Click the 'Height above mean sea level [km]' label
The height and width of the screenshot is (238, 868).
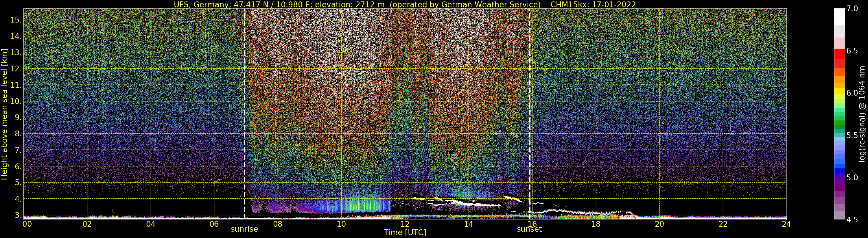[x=4, y=114]
